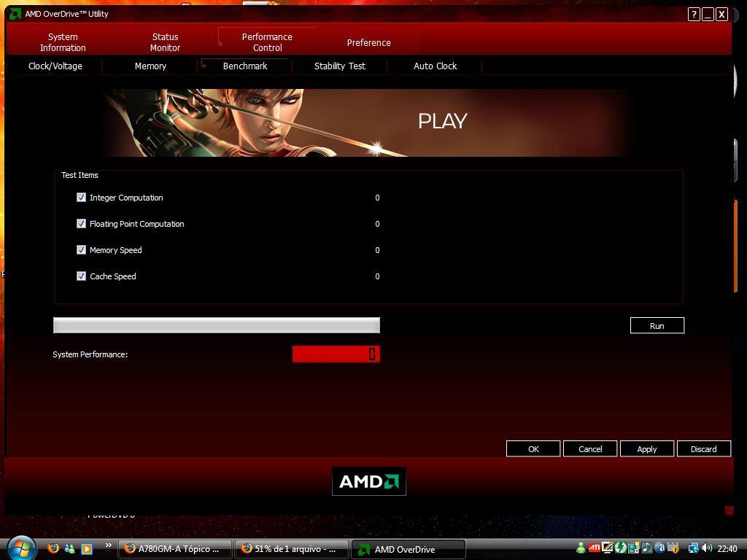Image resolution: width=747 pixels, height=560 pixels.
Task: Open the 51% de 1 arquivo download window
Action: pyautogui.click(x=291, y=549)
